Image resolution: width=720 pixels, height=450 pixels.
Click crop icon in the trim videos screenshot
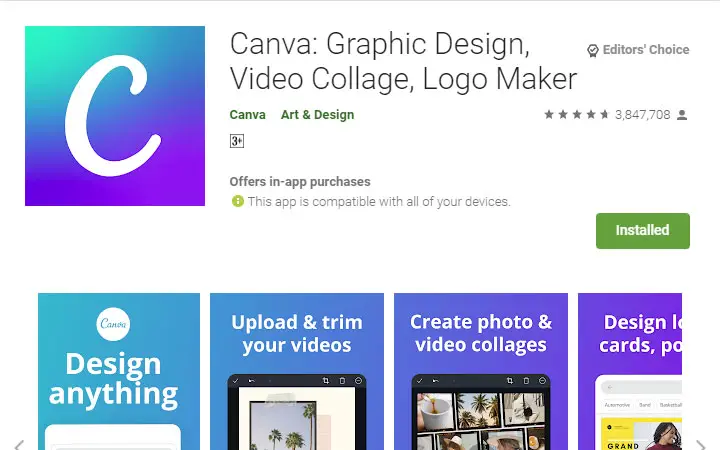(x=326, y=381)
